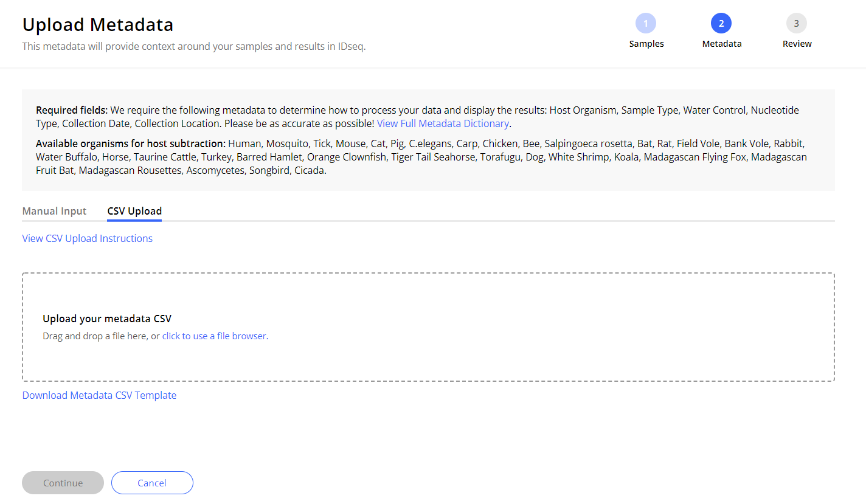Go to step 1 Samples circle

[646, 24]
